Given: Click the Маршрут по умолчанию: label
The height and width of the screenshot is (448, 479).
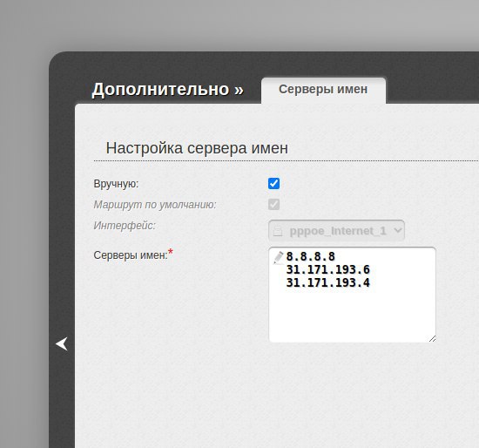Looking at the screenshot, I should (x=155, y=205).
